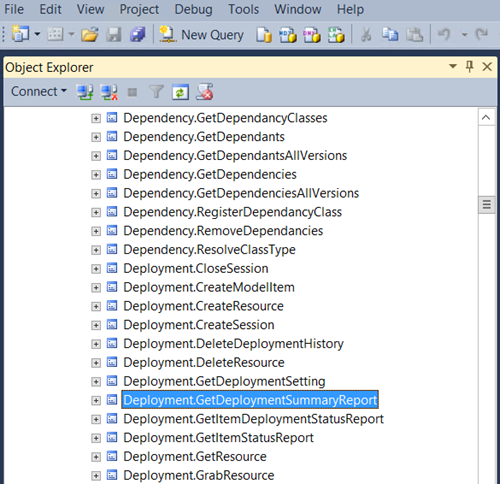This screenshot has height=484, width=500.
Task: Click the Disconnect server icon
Action: pos(109,92)
